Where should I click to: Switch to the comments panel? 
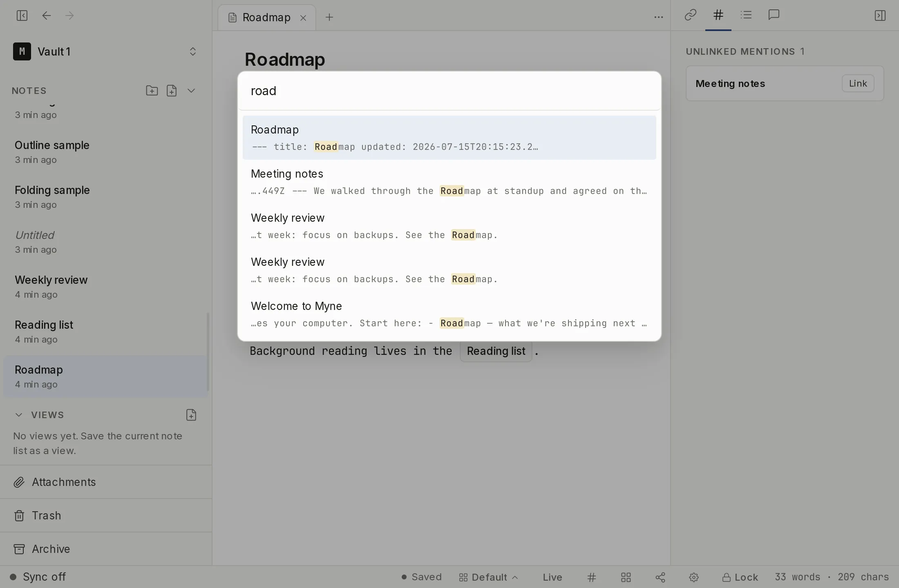coord(774,15)
